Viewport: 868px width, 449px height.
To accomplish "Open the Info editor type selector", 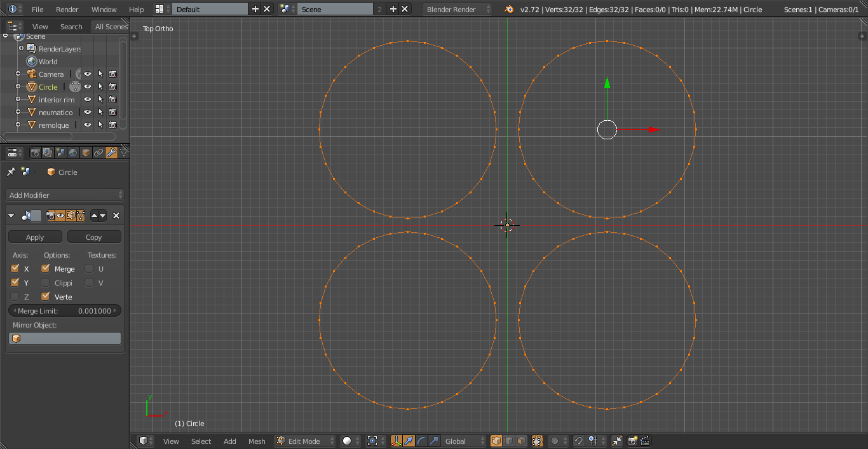I will [x=15, y=9].
